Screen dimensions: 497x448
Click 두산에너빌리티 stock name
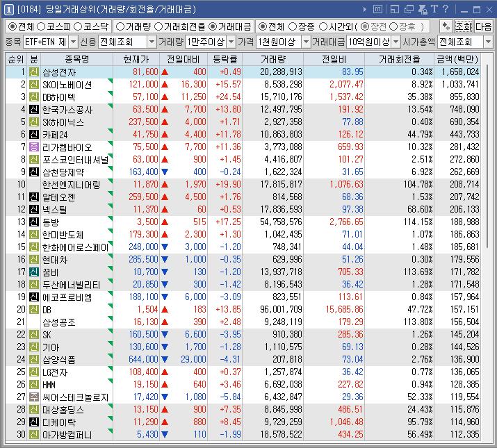pyautogui.click(x=72, y=285)
